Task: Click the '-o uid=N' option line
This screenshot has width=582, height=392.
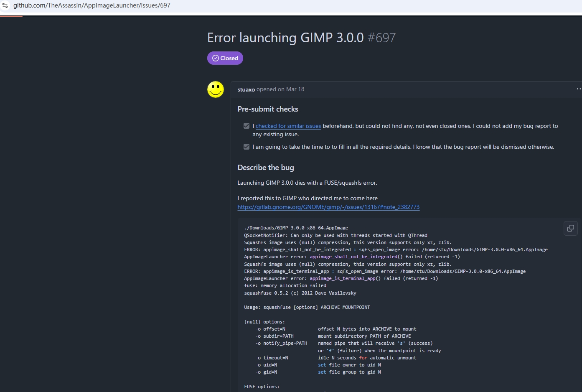Action: coord(318,365)
